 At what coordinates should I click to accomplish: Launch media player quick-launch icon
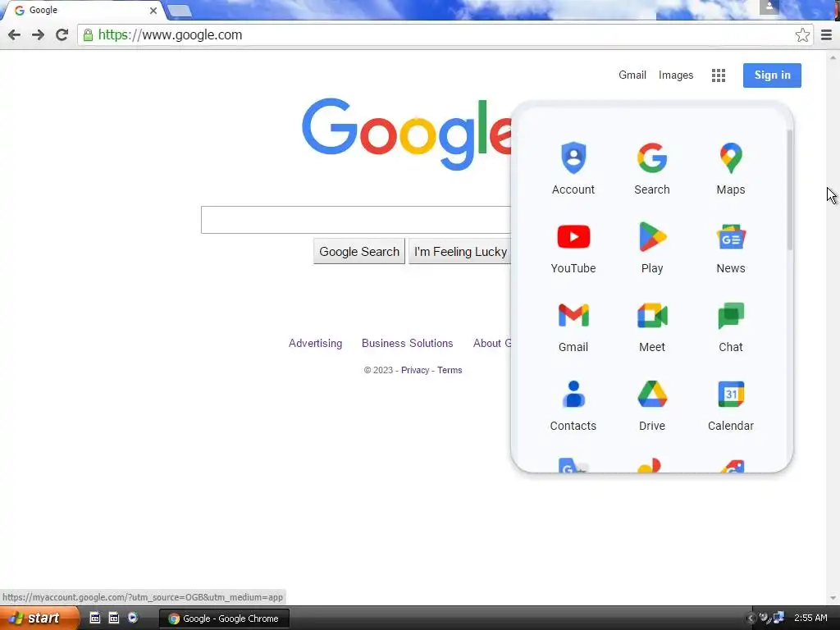133,618
